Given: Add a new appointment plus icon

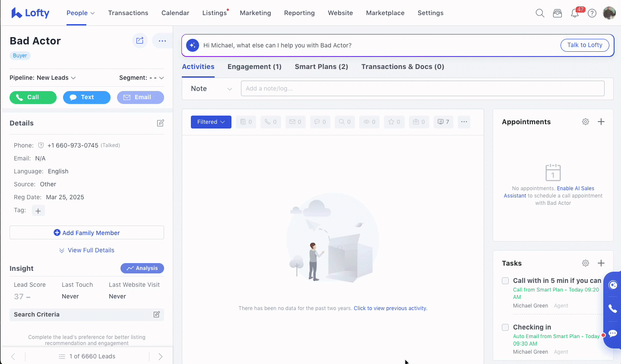Looking at the screenshot, I should point(601,122).
